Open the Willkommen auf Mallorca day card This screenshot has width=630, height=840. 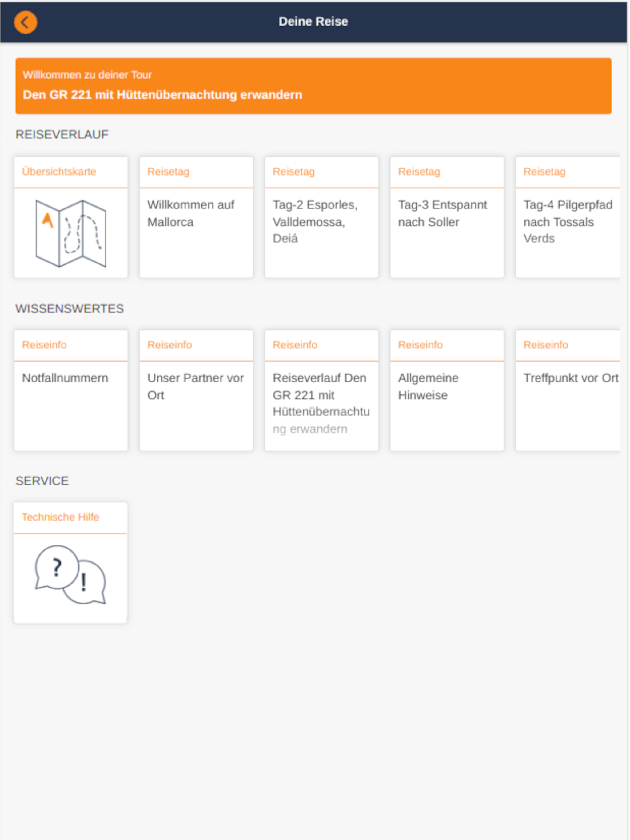[197, 217]
